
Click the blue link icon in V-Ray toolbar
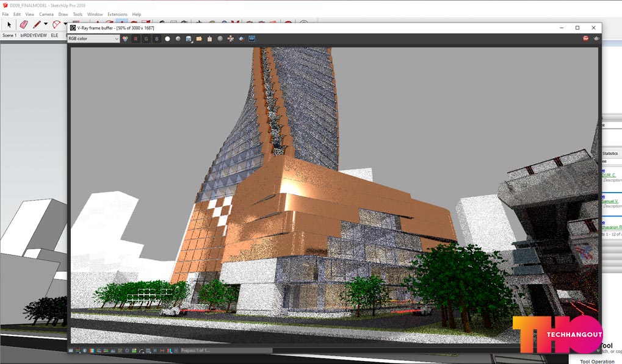point(251,39)
